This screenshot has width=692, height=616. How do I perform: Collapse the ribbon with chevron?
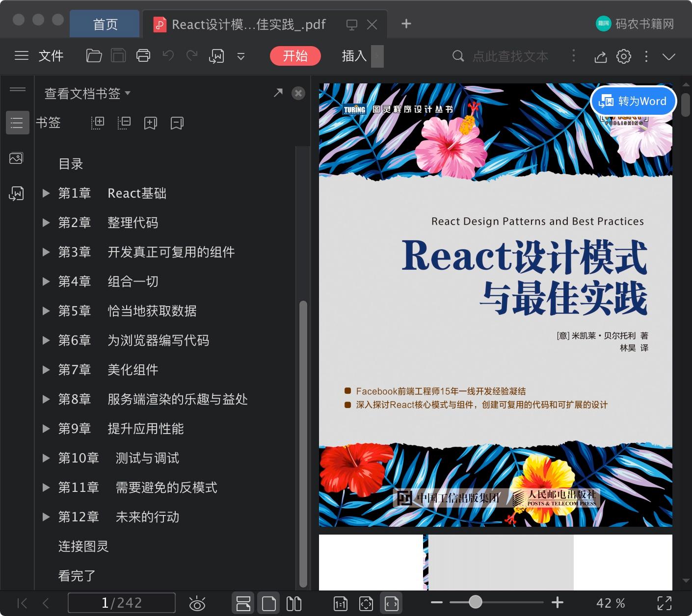[x=669, y=56]
